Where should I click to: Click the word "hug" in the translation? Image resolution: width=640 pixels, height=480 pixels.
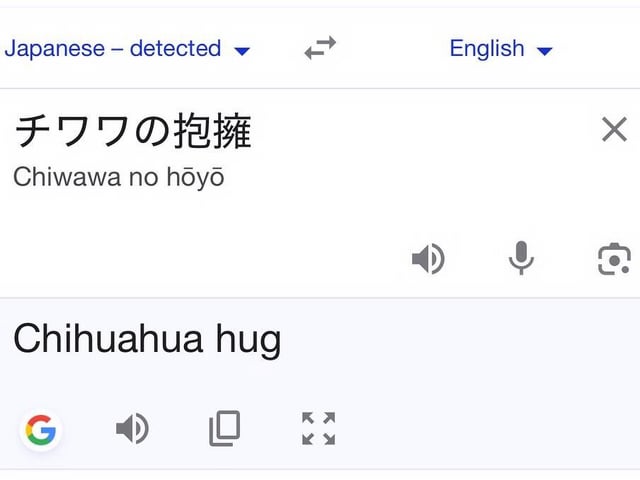(248, 342)
